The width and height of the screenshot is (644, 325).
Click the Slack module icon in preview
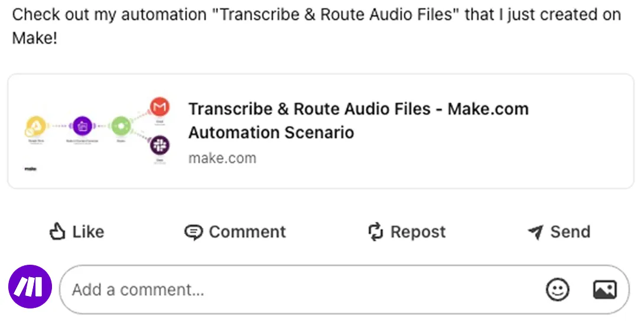[160, 145]
